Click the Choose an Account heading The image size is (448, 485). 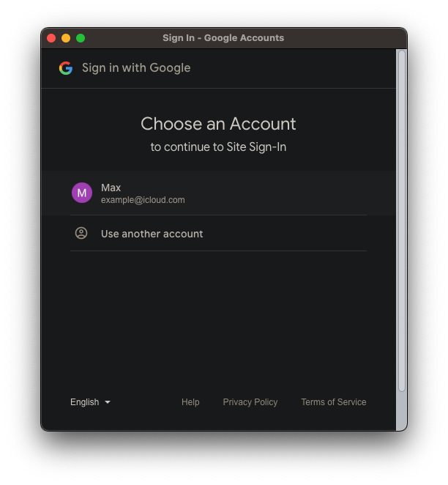pyautogui.click(x=218, y=124)
